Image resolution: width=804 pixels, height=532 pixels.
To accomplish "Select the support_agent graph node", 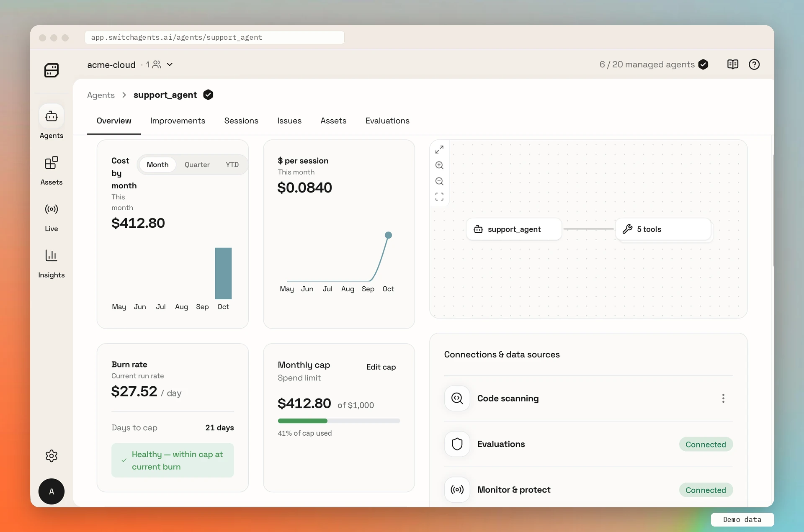I will point(514,229).
